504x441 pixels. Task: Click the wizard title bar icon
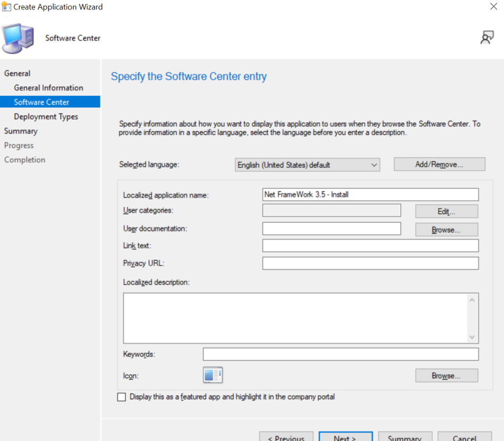[x=6, y=6]
